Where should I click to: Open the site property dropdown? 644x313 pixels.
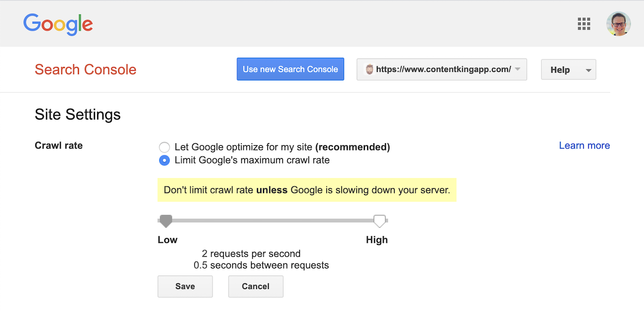(x=442, y=70)
